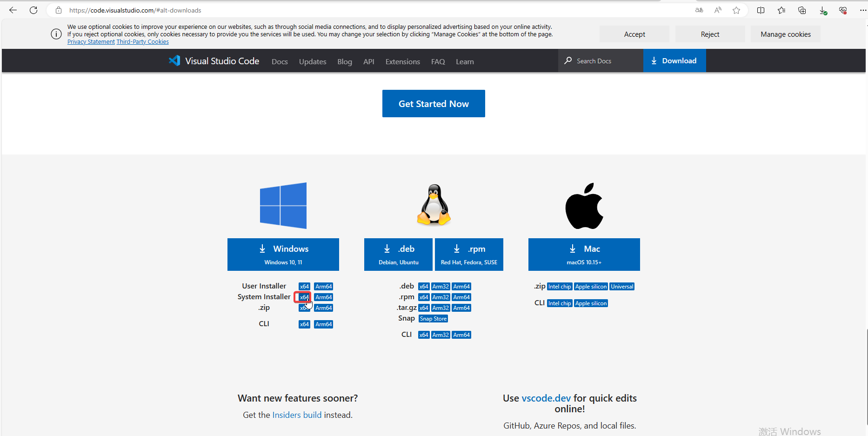Open the favorites list icon

tap(781, 10)
